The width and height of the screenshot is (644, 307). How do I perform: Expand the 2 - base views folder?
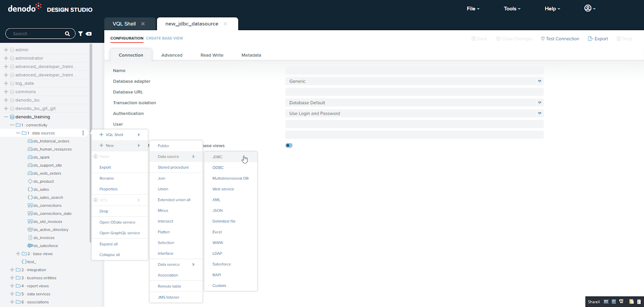[18, 254]
